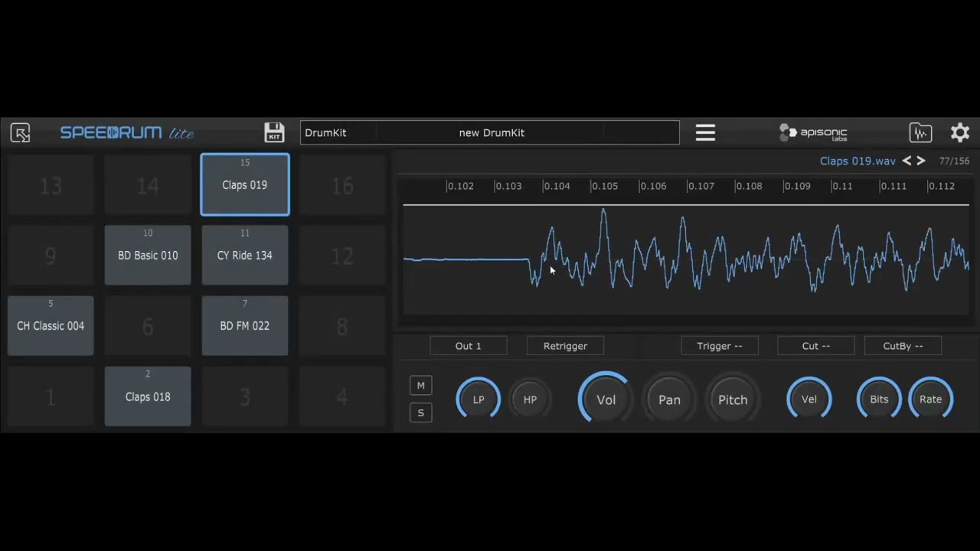Click the window popout icon at top left

click(x=21, y=133)
